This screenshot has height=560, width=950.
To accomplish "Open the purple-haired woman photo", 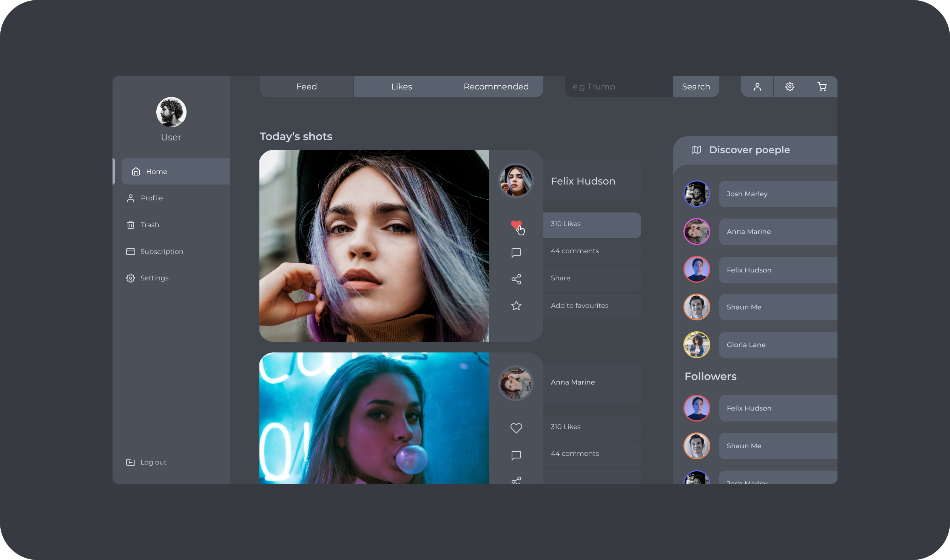I will 374,246.
